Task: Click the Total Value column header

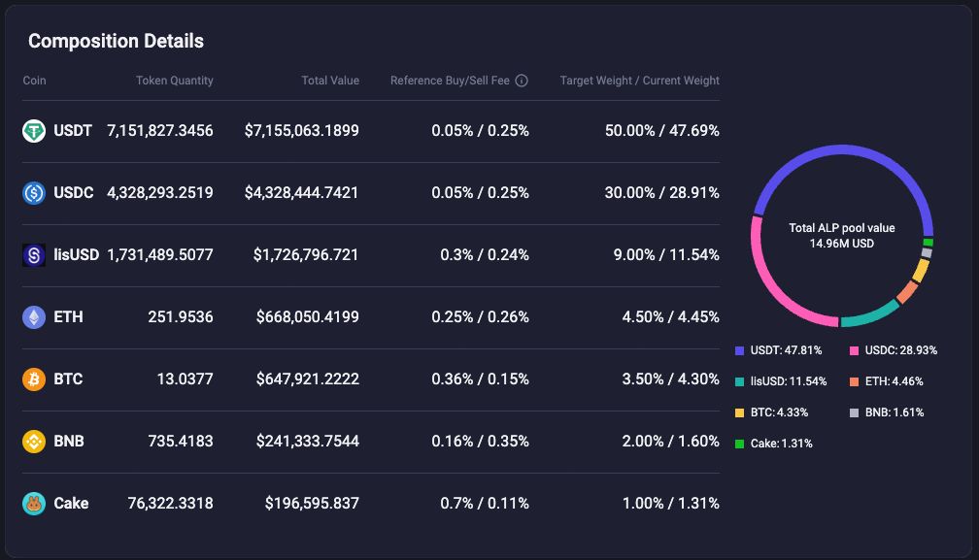Action: 330,81
